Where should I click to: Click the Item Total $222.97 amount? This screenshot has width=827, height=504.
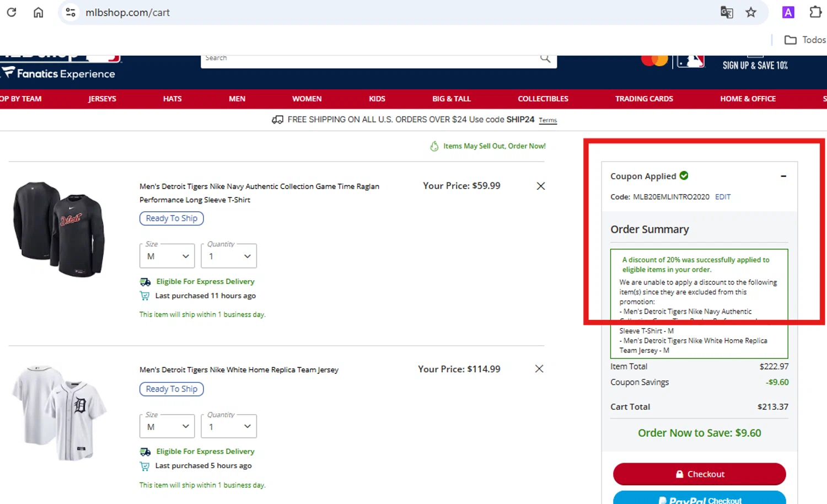pyautogui.click(x=774, y=367)
